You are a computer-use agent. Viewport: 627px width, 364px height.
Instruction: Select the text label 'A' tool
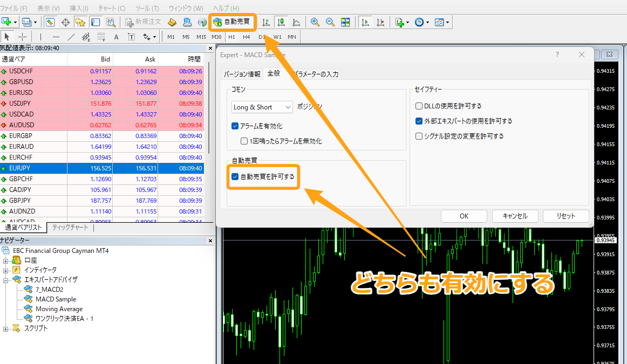click(116, 37)
